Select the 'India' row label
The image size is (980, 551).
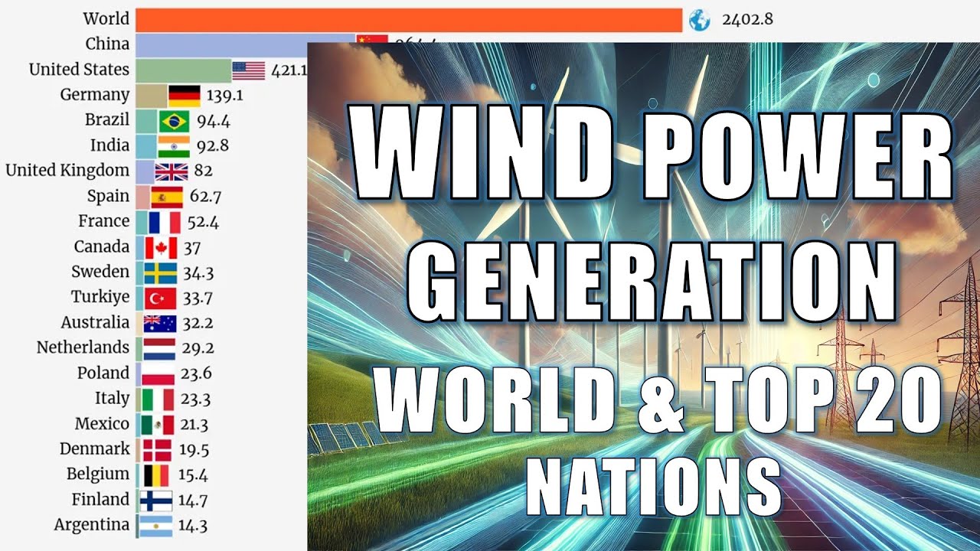[x=109, y=145]
